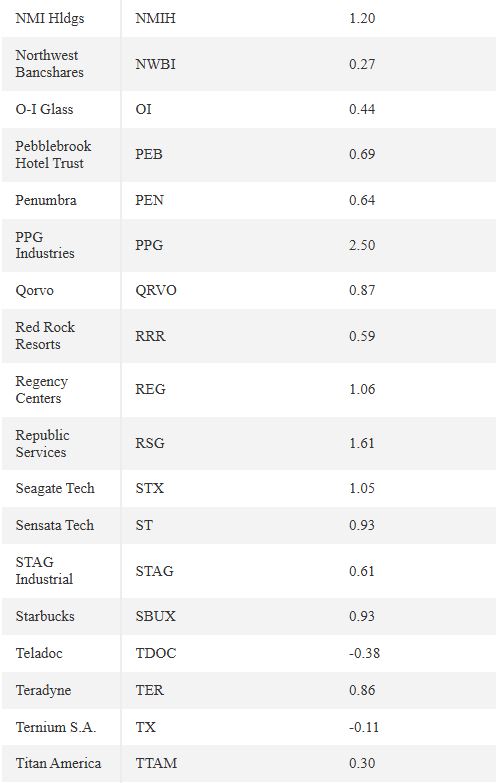
Task: Click the SBUX ticker symbol
Action: 155,616
